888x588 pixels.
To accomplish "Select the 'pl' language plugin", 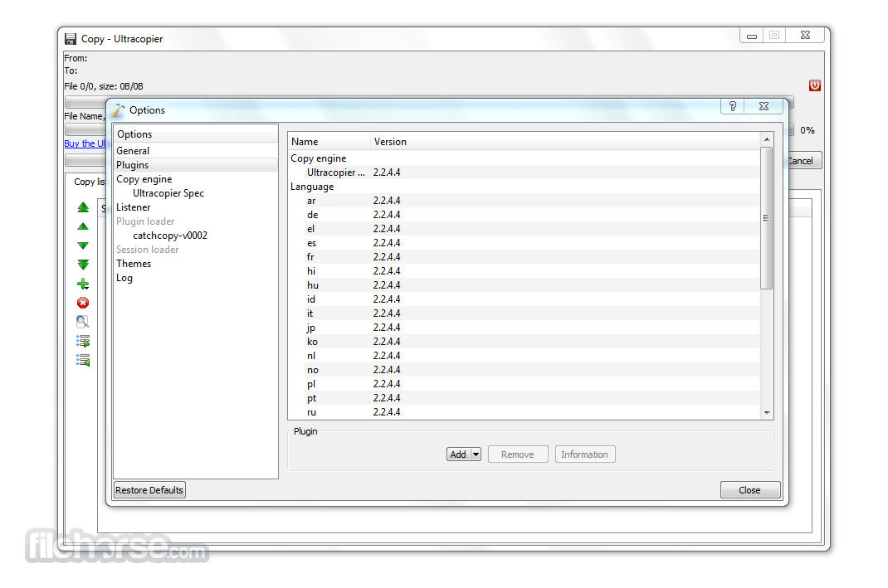I will coord(524,384).
